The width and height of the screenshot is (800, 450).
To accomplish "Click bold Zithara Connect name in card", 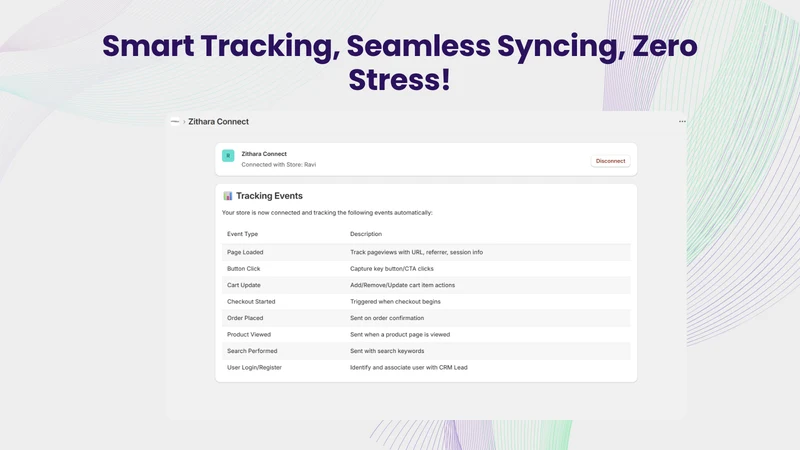I will [264, 154].
